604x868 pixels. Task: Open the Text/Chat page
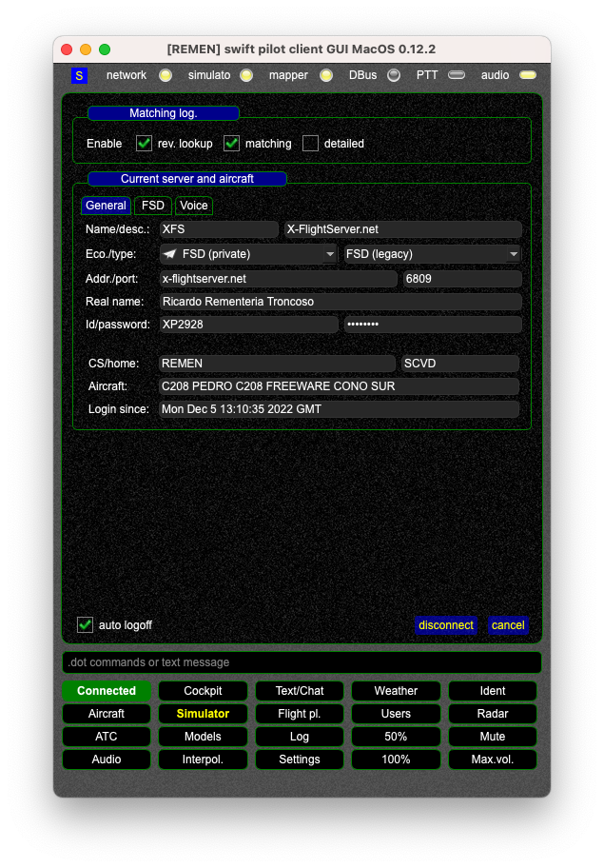pyautogui.click(x=300, y=691)
